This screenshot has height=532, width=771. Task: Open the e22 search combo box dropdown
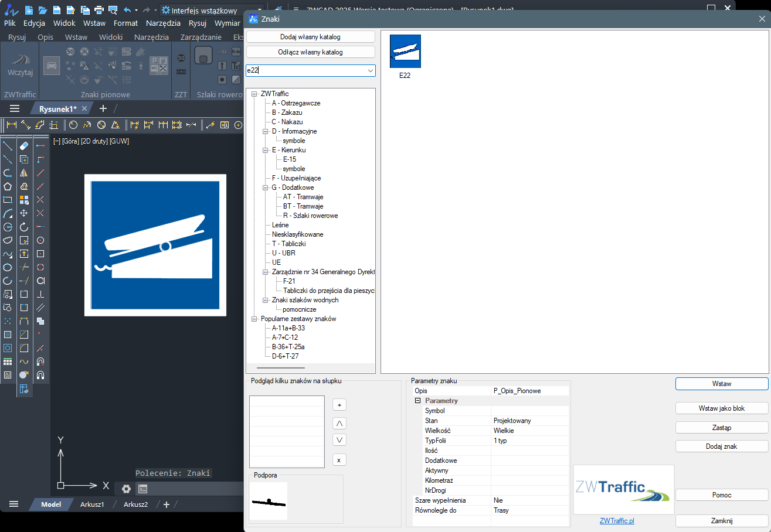pyautogui.click(x=370, y=70)
